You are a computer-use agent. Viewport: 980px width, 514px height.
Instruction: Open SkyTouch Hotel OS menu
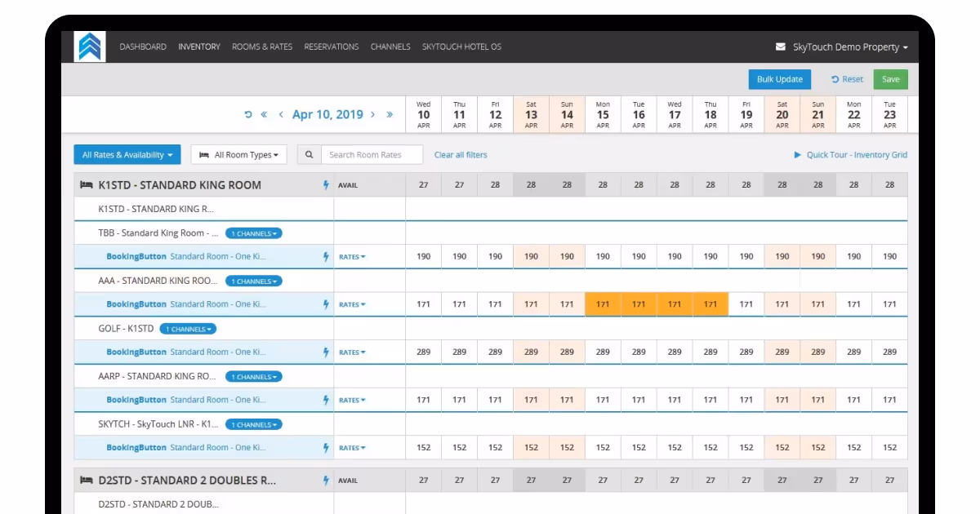click(461, 47)
